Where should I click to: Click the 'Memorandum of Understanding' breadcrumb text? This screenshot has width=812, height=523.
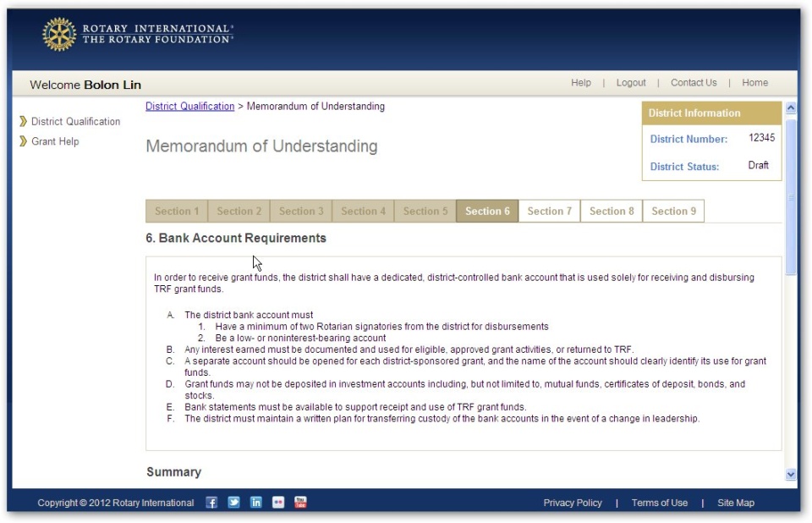click(x=315, y=107)
